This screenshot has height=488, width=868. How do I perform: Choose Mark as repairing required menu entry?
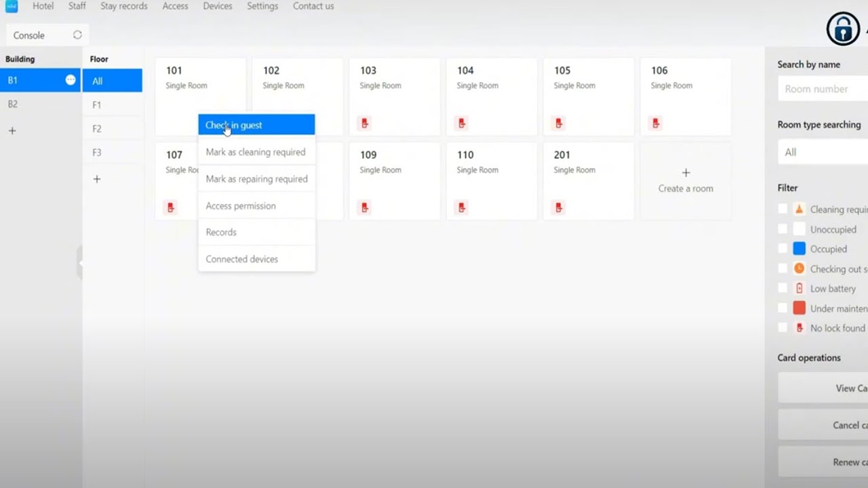(256, 179)
